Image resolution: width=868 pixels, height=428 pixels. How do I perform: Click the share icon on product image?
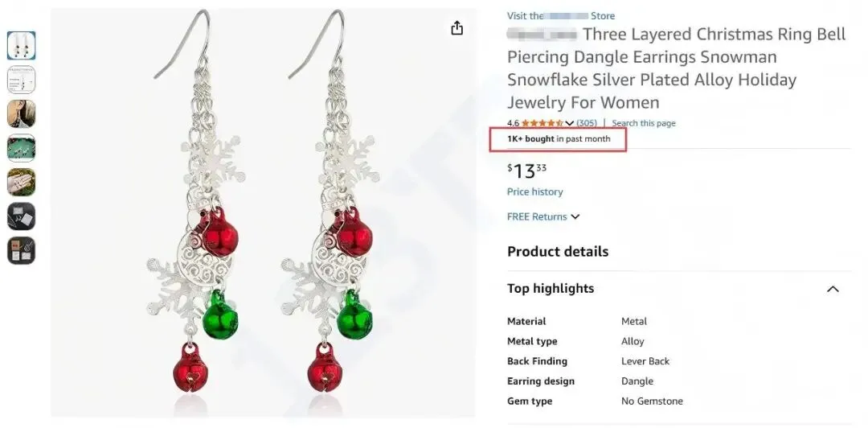tap(457, 28)
